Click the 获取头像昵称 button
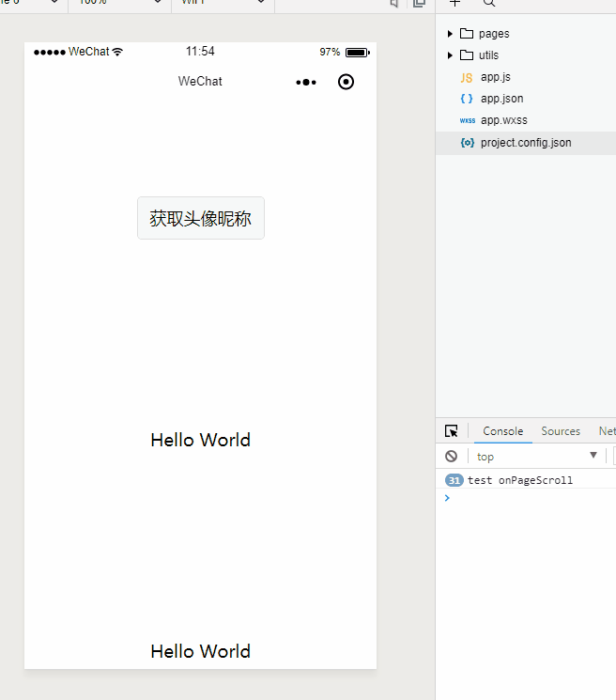The height and width of the screenshot is (700, 616). pyautogui.click(x=201, y=218)
